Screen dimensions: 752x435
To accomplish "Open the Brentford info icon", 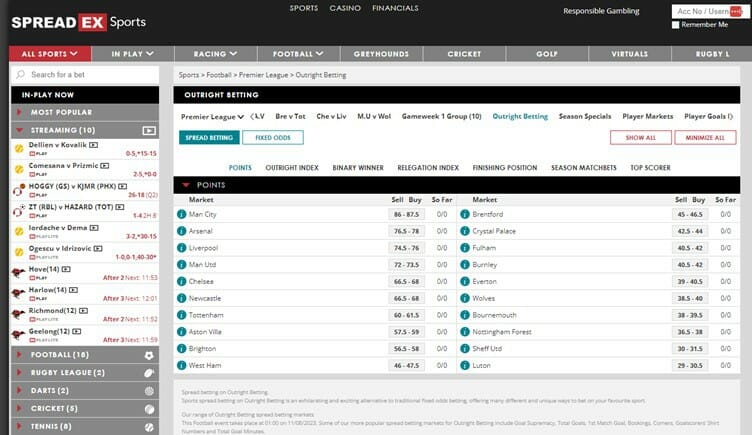I will point(465,214).
